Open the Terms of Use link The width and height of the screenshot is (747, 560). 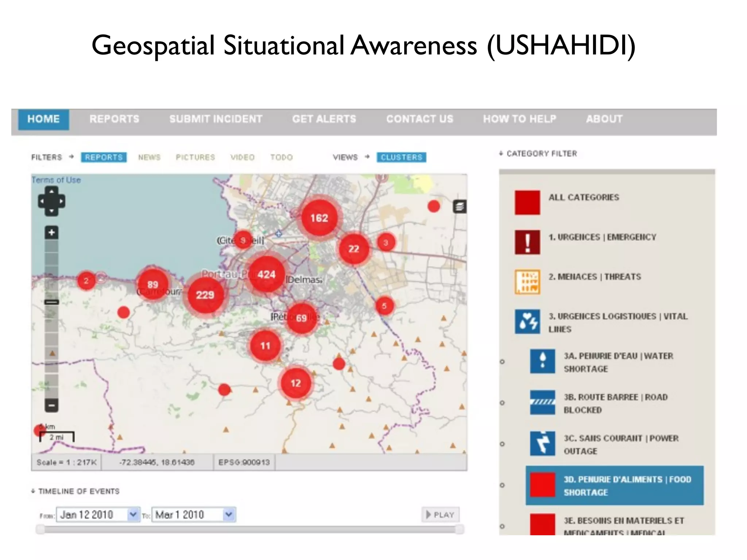click(56, 180)
